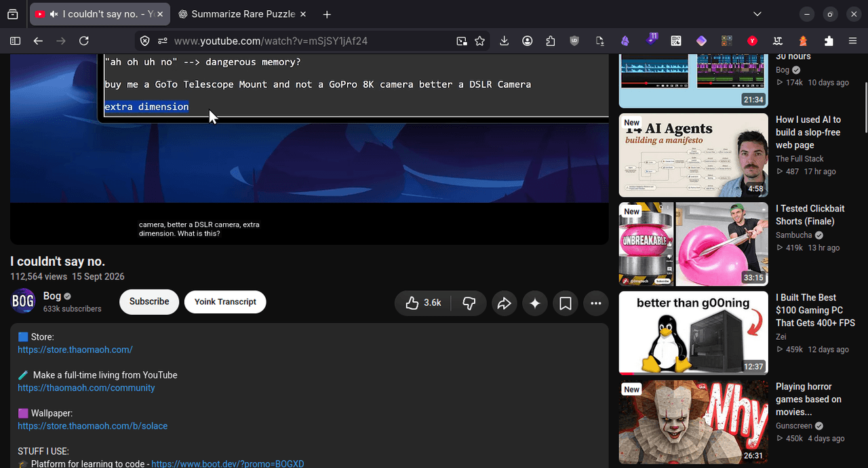Open title I Tested Clickbait Shorts (Finale)
Screen dimensions: 868x468
pos(810,215)
